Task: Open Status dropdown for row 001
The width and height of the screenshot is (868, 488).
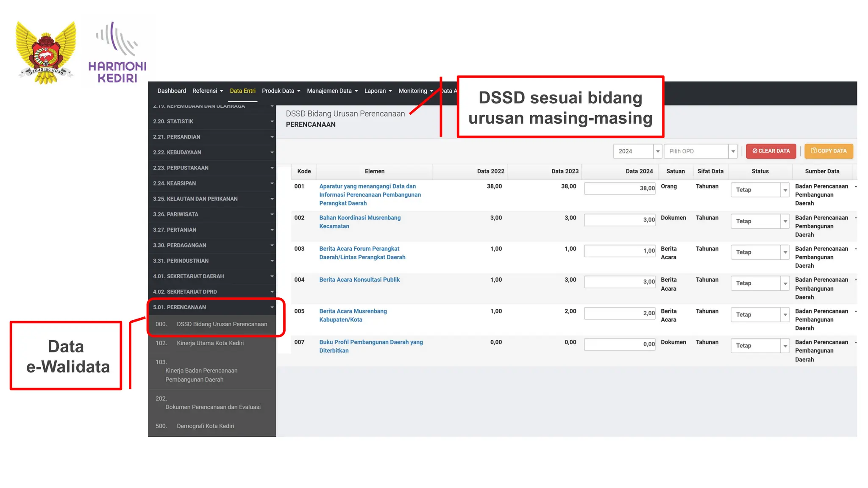Action: click(x=759, y=190)
